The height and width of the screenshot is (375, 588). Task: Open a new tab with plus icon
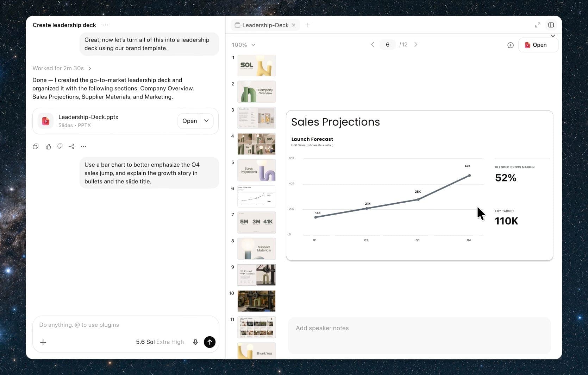pyautogui.click(x=308, y=25)
